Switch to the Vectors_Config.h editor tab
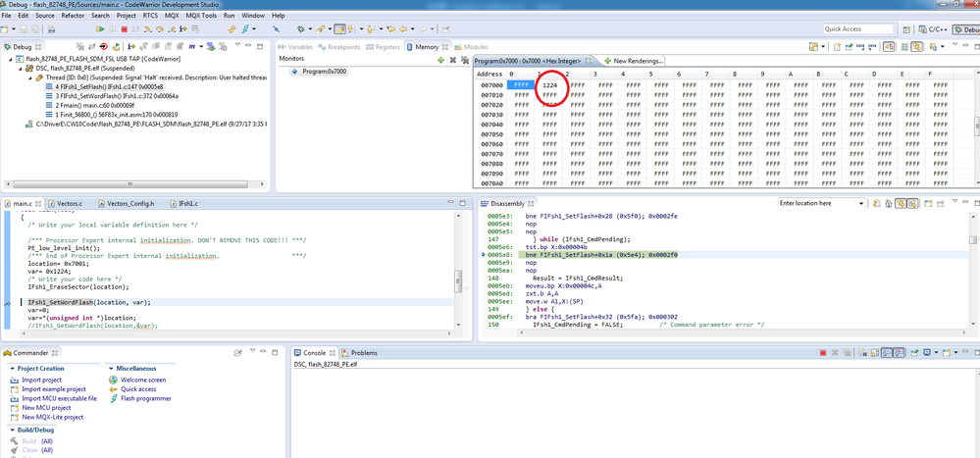 129,203
